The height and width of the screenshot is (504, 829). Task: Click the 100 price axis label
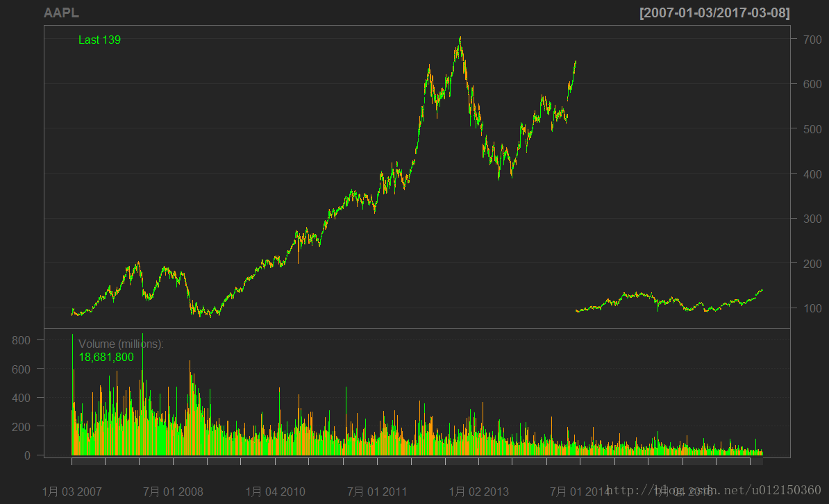click(812, 308)
